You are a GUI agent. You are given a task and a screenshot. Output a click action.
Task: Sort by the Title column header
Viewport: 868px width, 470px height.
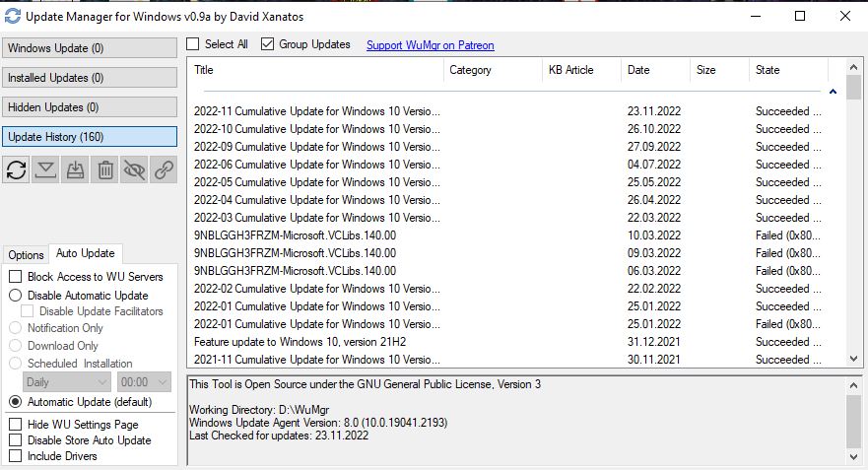(x=315, y=70)
